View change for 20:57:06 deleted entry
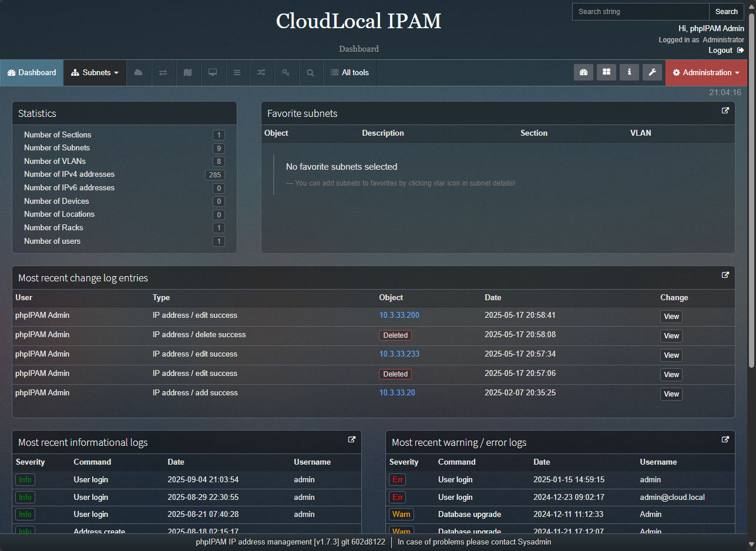Image resolution: width=756 pixels, height=551 pixels. (x=671, y=375)
